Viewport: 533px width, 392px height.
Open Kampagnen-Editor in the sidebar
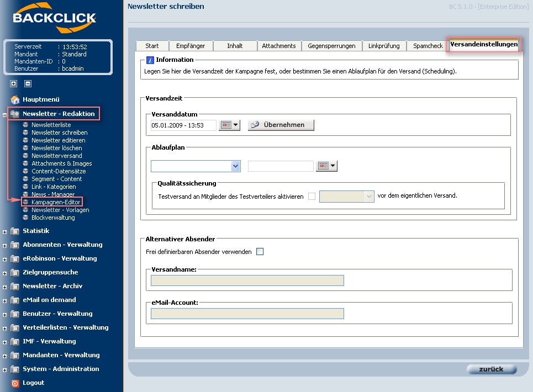coord(56,202)
